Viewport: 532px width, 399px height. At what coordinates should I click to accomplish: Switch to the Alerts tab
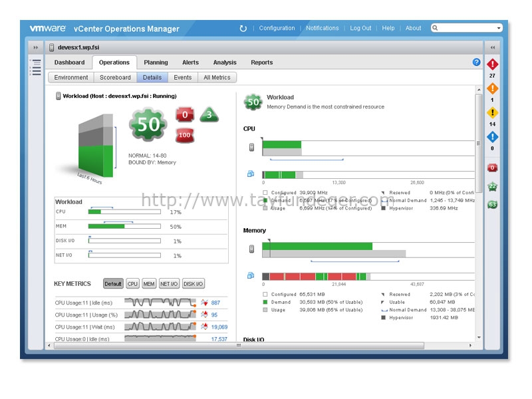tap(191, 63)
